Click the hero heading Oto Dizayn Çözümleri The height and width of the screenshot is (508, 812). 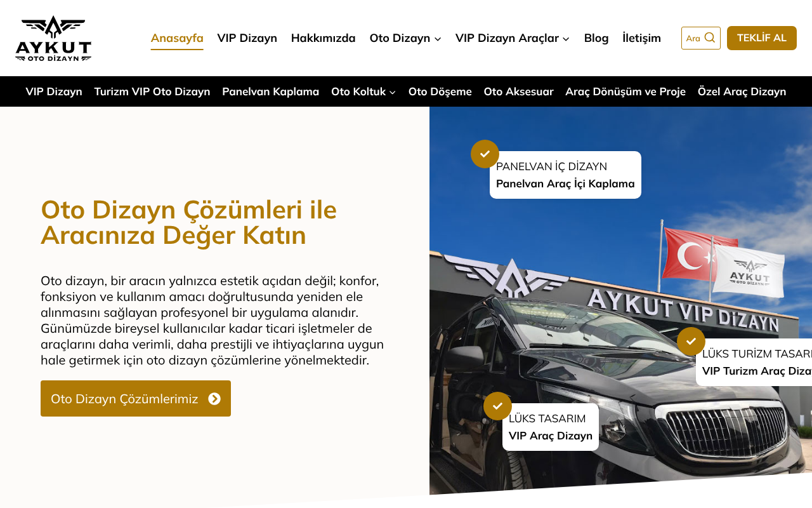(x=188, y=222)
